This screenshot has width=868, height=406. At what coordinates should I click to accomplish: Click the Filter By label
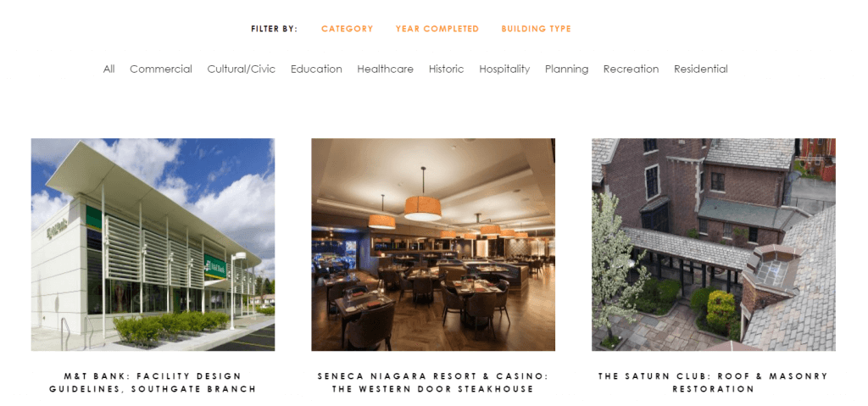click(x=274, y=29)
